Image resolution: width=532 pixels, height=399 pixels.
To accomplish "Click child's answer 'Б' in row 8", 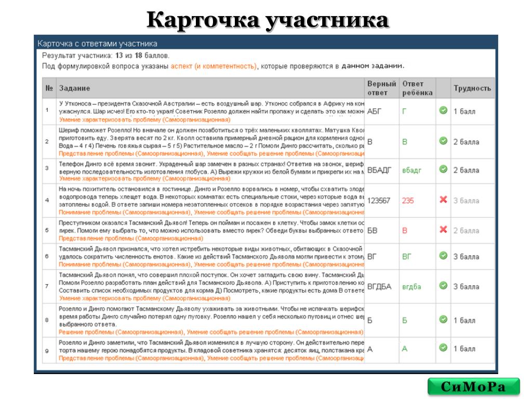I will point(404,320).
